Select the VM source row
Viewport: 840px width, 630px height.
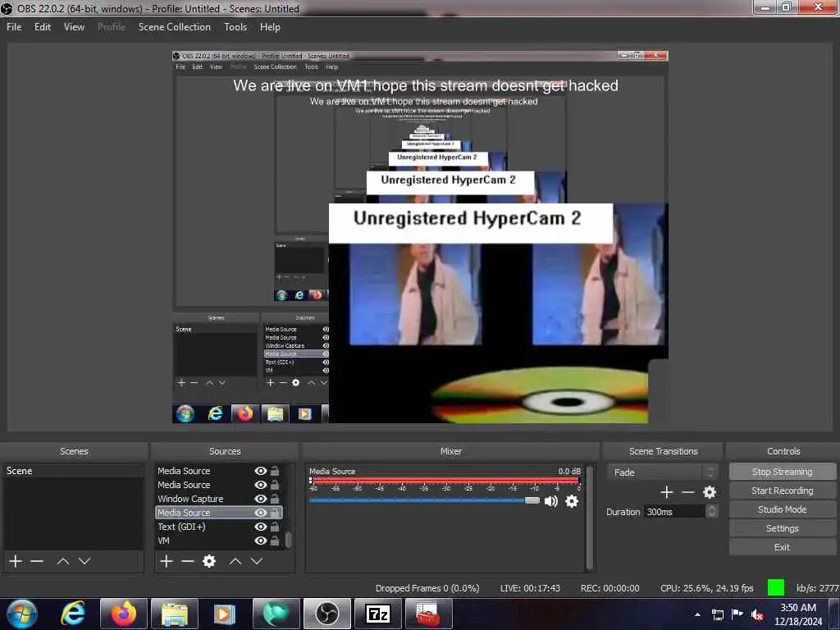218,541
